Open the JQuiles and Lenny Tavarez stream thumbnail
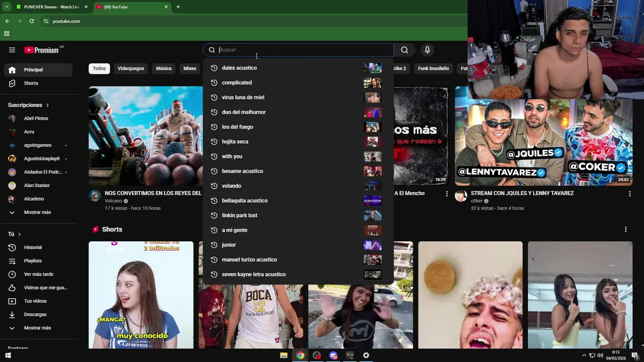The image size is (644, 362). [543, 136]
